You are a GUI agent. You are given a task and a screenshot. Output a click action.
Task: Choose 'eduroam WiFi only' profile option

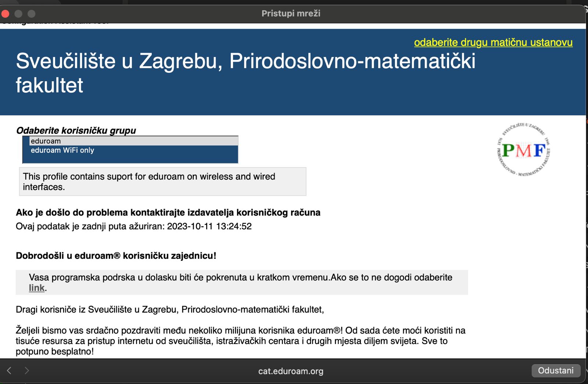point(62,150)
